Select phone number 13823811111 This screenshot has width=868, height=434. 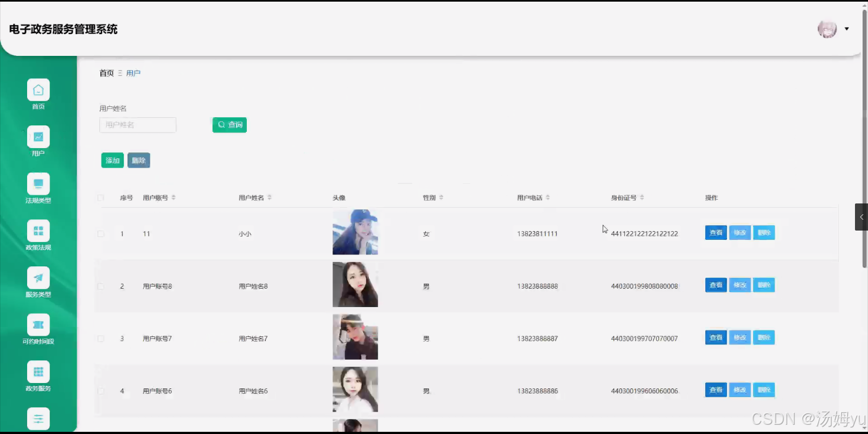click(x=537, y=234)
